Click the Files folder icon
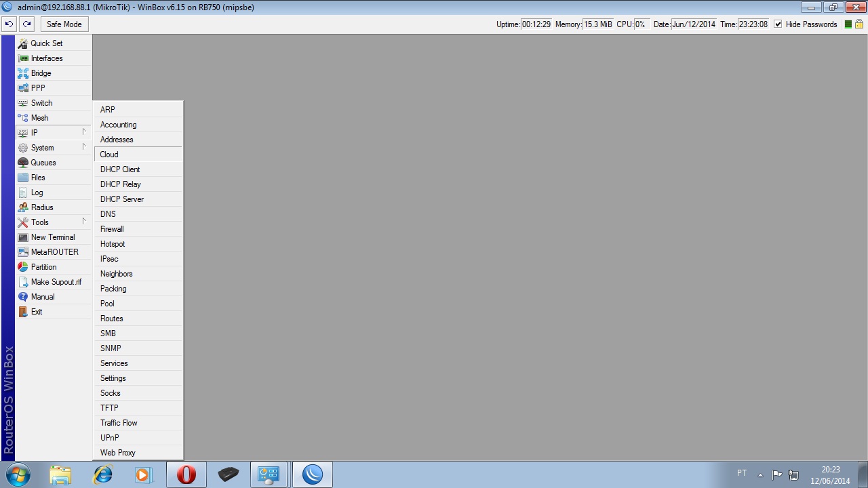Screen dimensions: 868x488 [23, 178]
